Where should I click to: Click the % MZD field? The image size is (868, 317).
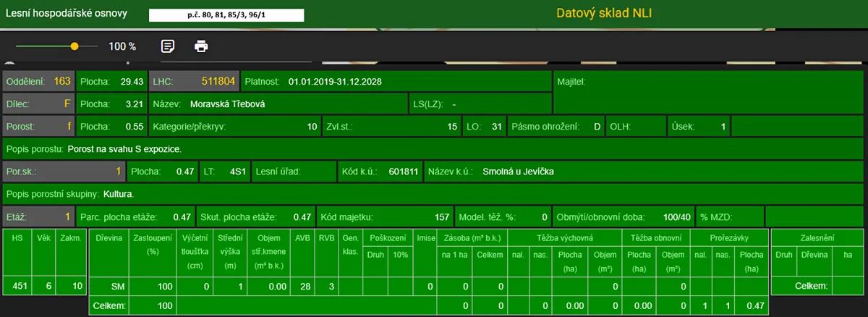tap(730, 216)
